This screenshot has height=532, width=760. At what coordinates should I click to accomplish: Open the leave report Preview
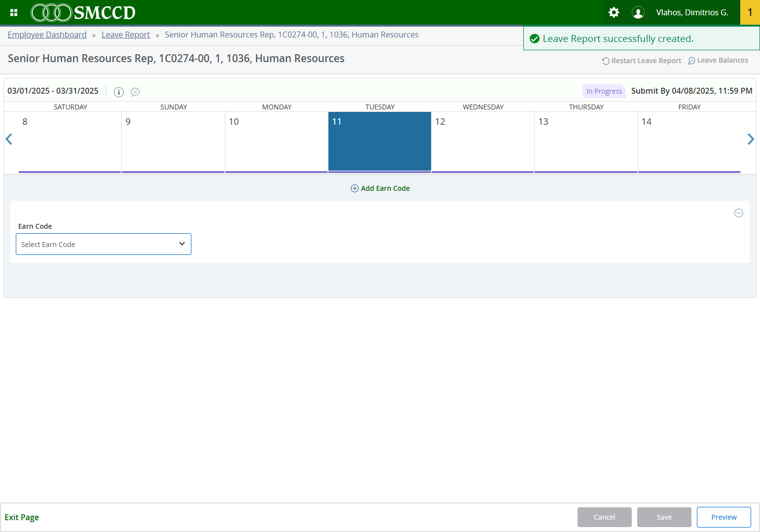(x=724, y=517)
